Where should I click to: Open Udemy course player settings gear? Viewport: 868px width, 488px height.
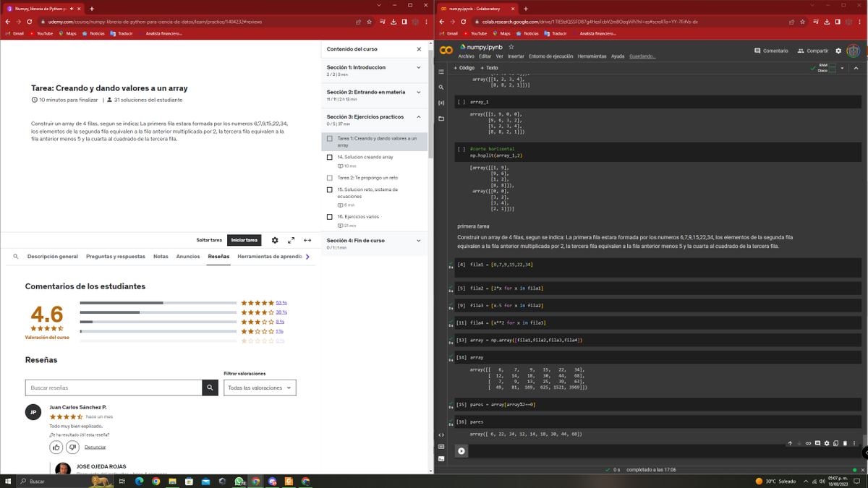pos(275,240)
